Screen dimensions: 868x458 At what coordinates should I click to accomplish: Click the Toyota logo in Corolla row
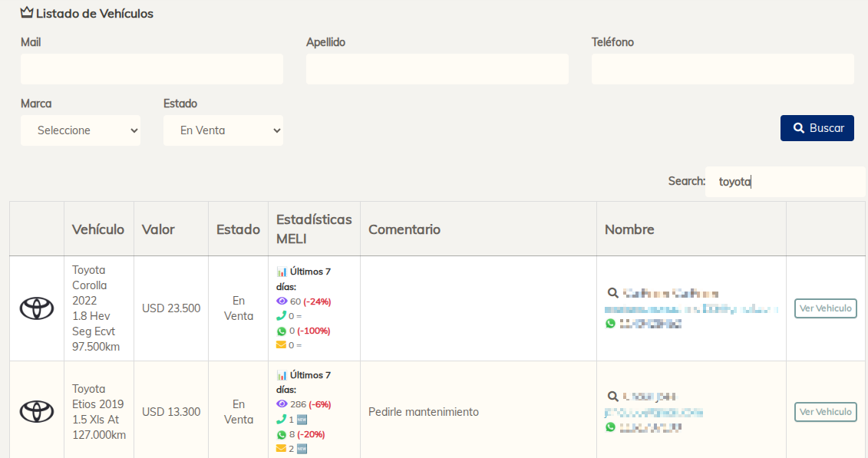tap(37, 308)
